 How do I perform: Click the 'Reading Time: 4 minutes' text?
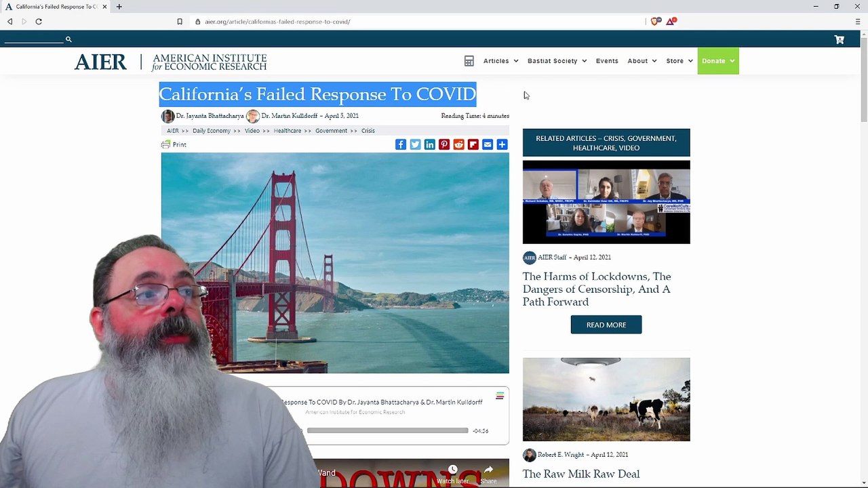(475, 116)
